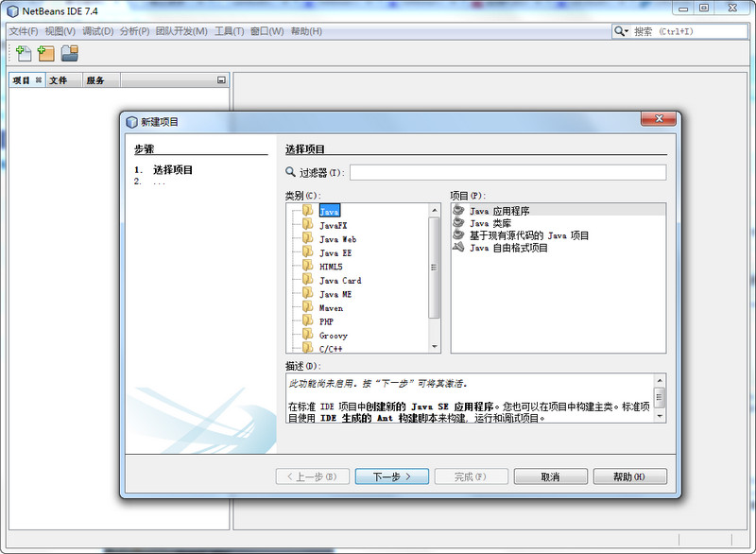Screen dimensions: 756x554
Task: Open the 视图(V) menu
Action: point(60,31)
